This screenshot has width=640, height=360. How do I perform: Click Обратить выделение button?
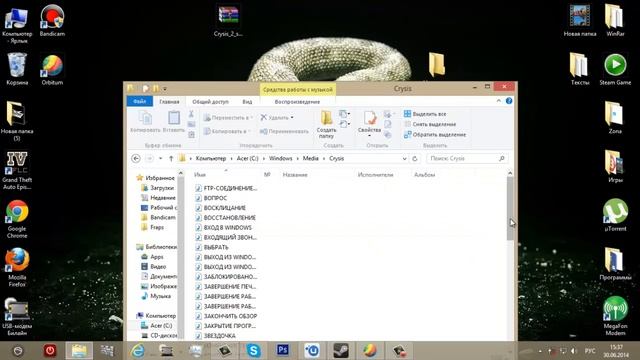435,134
